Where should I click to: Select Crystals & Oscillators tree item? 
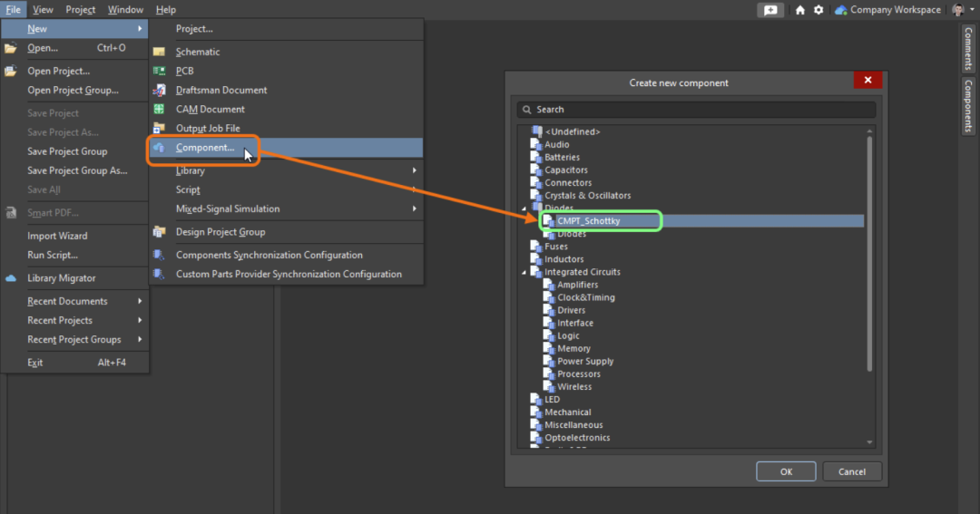587,196
